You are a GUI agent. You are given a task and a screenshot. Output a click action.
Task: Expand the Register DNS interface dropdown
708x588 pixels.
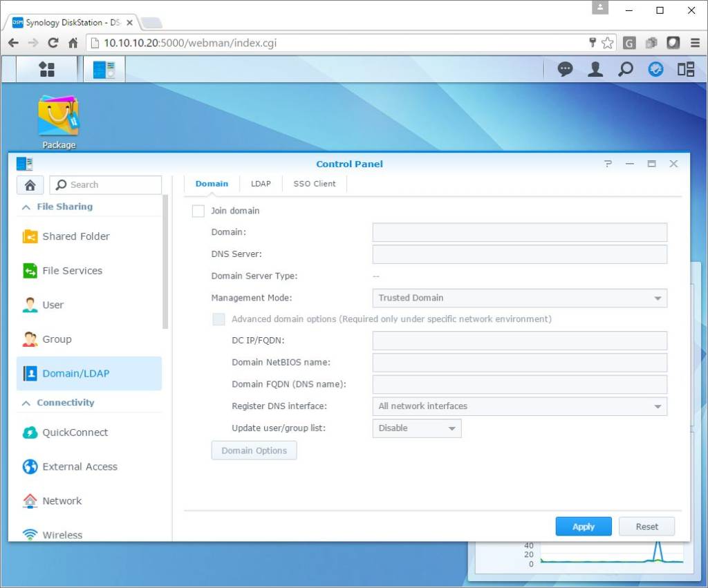519,406
